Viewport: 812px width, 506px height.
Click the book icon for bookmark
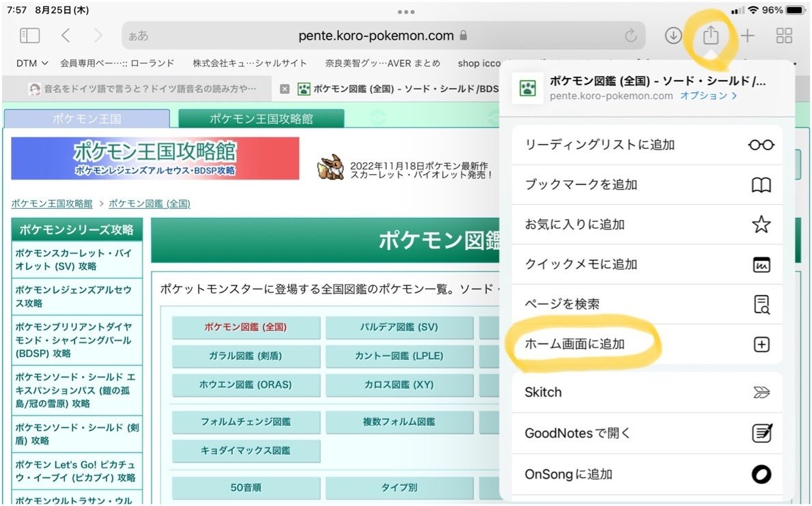point(761,185)
